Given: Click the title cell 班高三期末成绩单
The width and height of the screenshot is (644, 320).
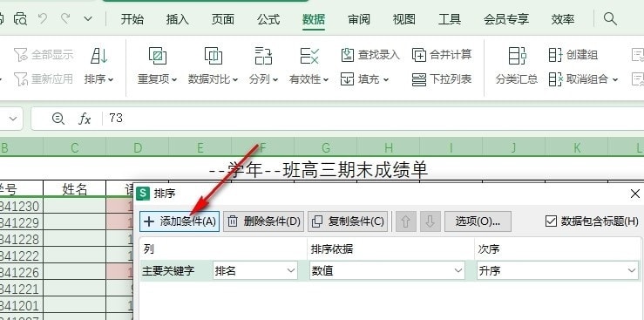Looking at the screenshot, I should [x=319, y=169].
